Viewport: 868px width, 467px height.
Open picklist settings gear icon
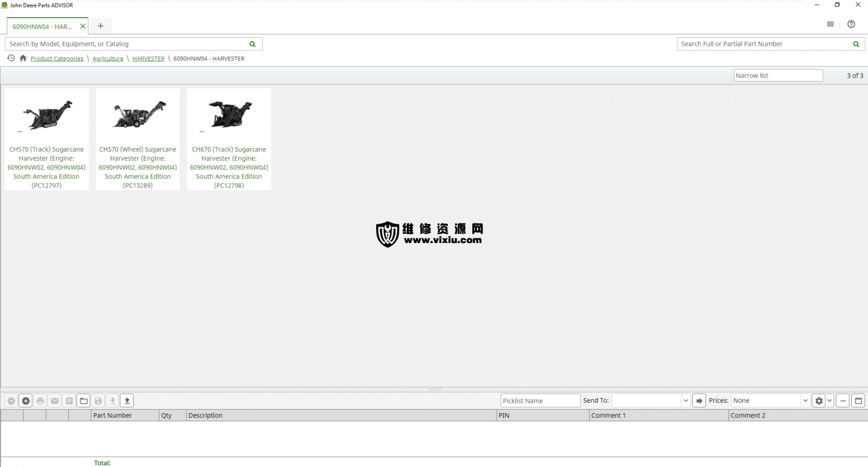[x=818, y=400]
